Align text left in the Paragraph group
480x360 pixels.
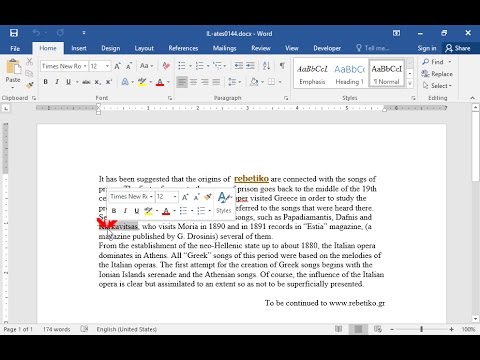(x=182, y=82)
